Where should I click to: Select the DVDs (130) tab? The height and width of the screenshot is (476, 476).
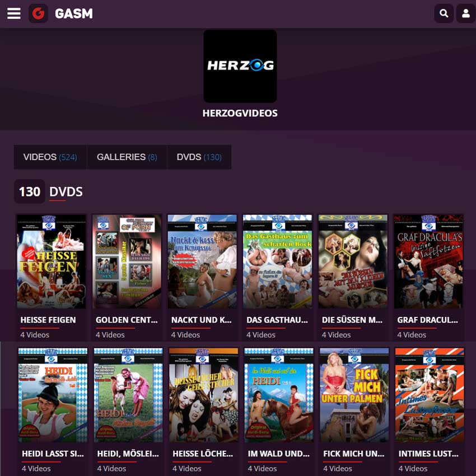(x=199, y=157)
